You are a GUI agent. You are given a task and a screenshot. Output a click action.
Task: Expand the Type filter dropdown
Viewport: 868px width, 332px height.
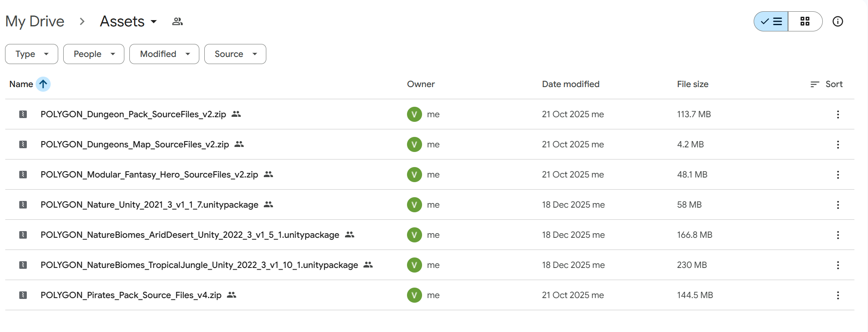(x=31, y=54)
